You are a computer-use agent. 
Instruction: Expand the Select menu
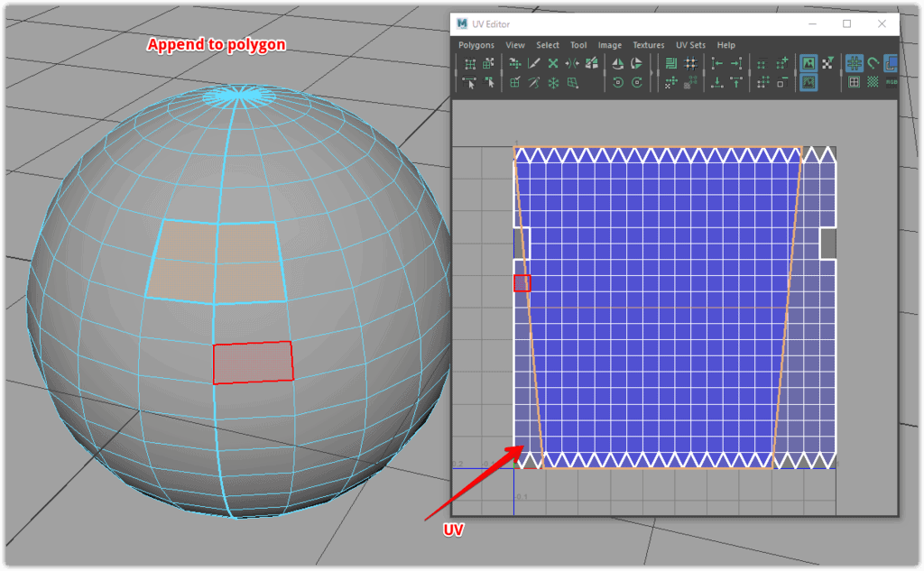(547, 45)
